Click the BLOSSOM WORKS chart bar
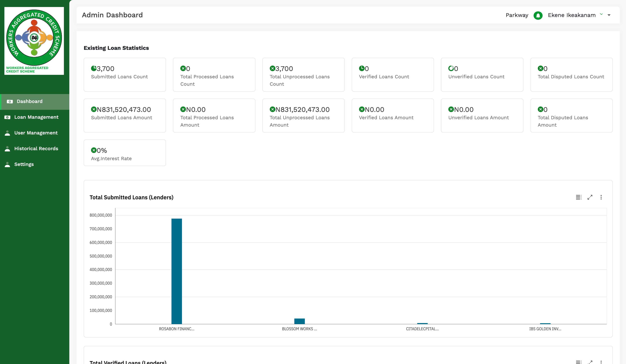 299,321
